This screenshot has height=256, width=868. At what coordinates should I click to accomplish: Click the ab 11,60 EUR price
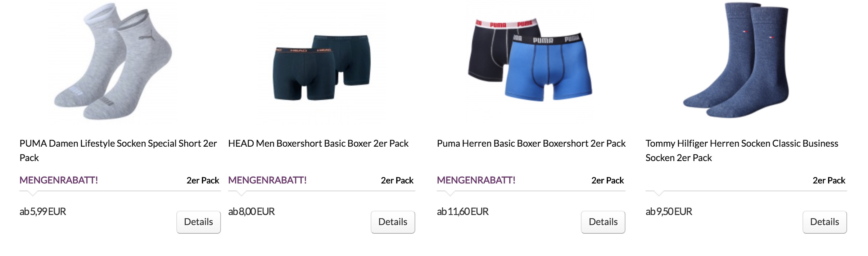tap(463, 211)
